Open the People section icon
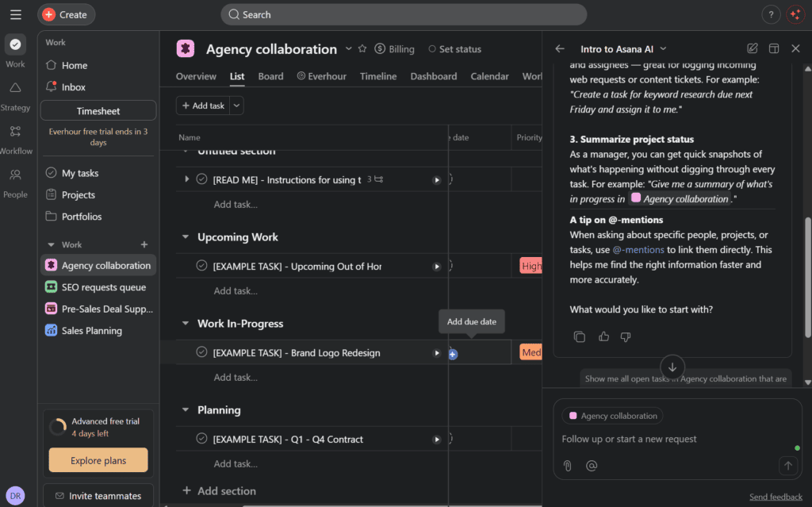 click(16, 183)
